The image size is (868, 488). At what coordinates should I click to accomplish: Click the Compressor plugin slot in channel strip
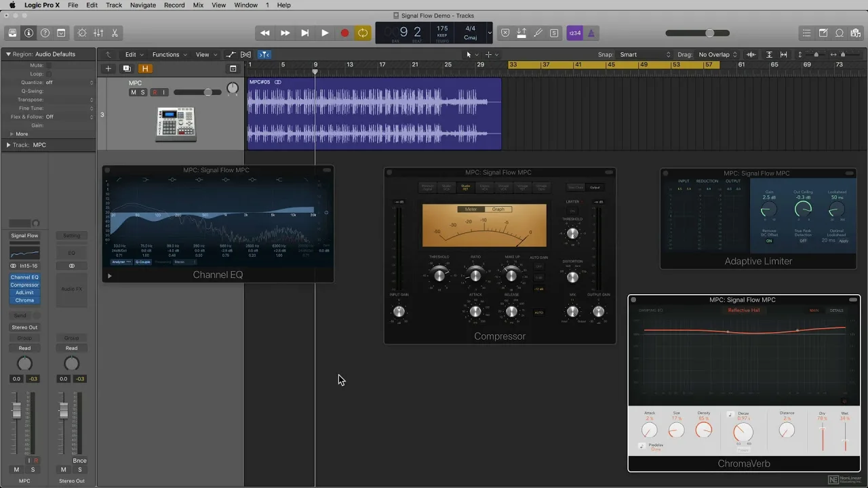click(x=24, y=285)
